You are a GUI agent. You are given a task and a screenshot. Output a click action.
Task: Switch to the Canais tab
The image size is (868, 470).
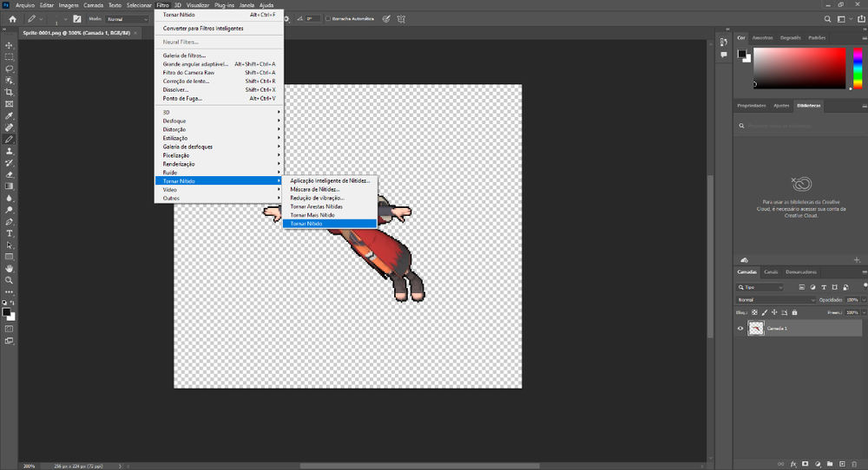(x=771, y=271)
